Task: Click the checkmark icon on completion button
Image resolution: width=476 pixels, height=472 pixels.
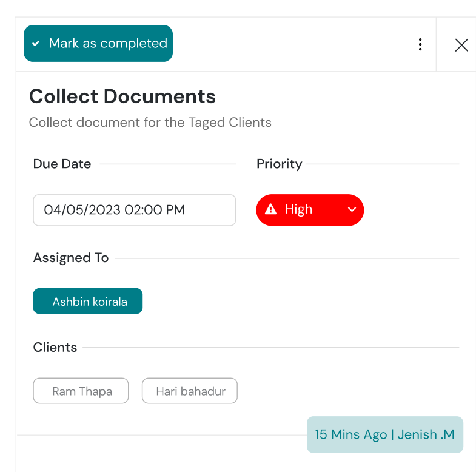Action: pos(36,44)
